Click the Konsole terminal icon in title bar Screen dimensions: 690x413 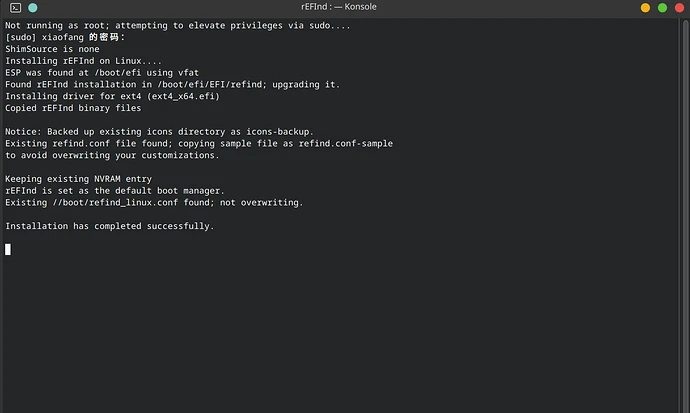13,8
